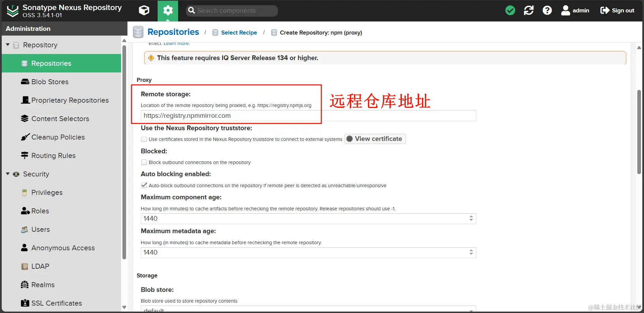This screenshot has width=644, height=313.
Task: Open the Help question mark icon
Action: click(547, 10)
